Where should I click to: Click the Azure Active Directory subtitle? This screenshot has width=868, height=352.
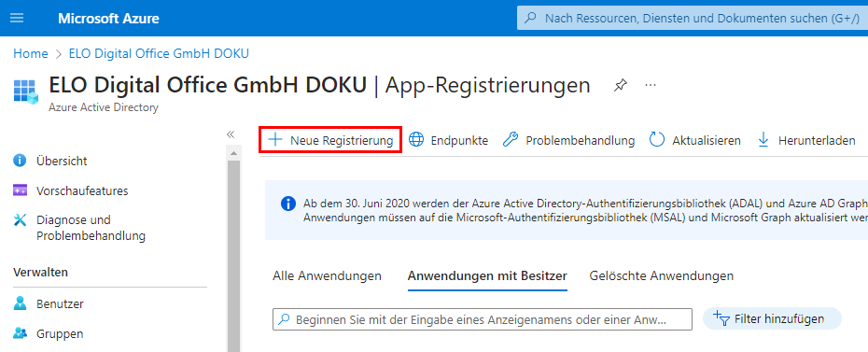click(104, 107)
